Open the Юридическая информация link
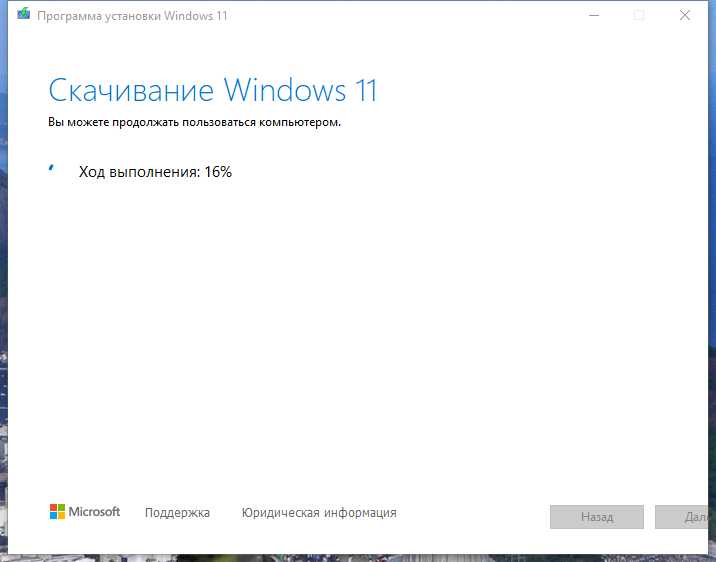 point(319,513)
